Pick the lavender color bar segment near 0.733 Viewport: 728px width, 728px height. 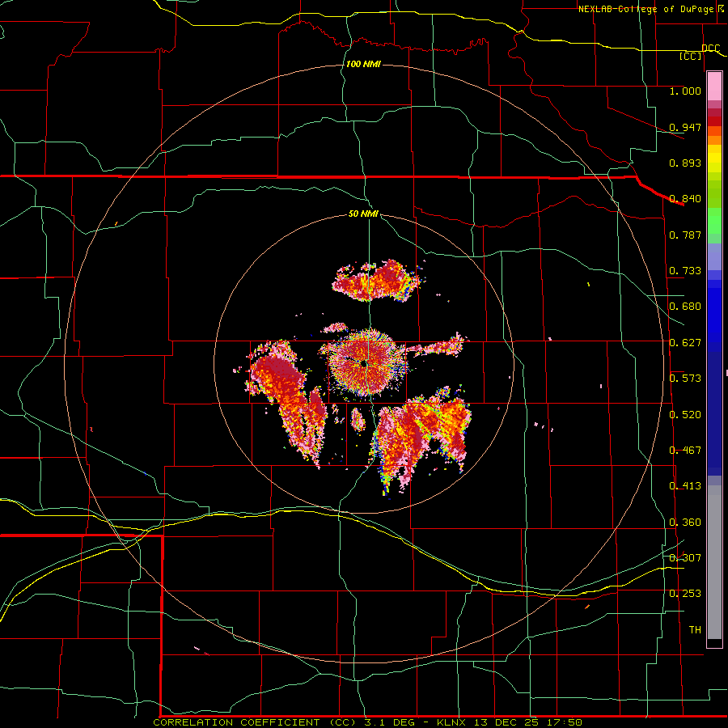714,256
